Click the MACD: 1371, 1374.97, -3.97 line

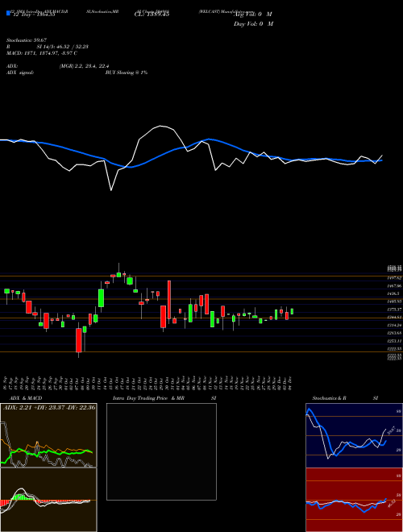tap(42, 53)
